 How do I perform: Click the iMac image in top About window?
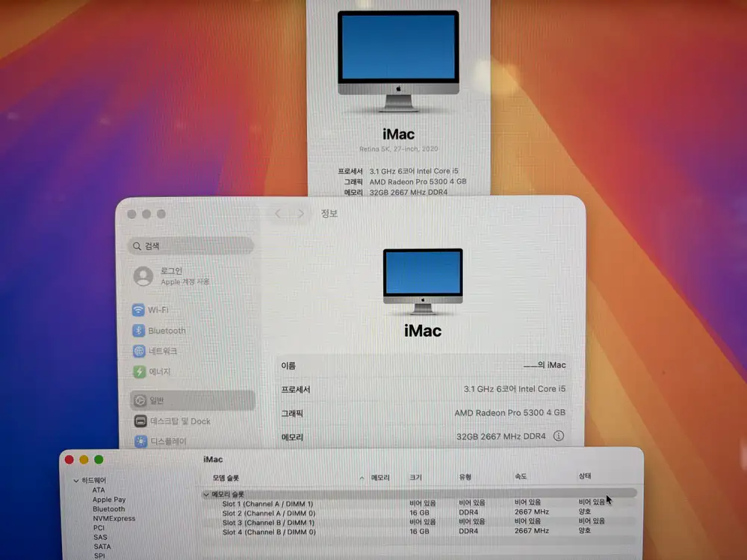tap(398, 61)
